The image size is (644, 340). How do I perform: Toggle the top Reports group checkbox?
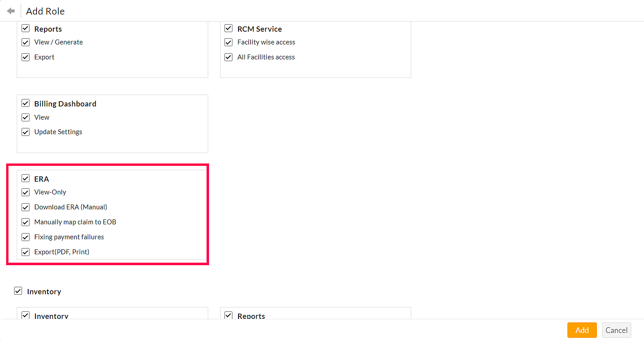(x=26, y=29)
